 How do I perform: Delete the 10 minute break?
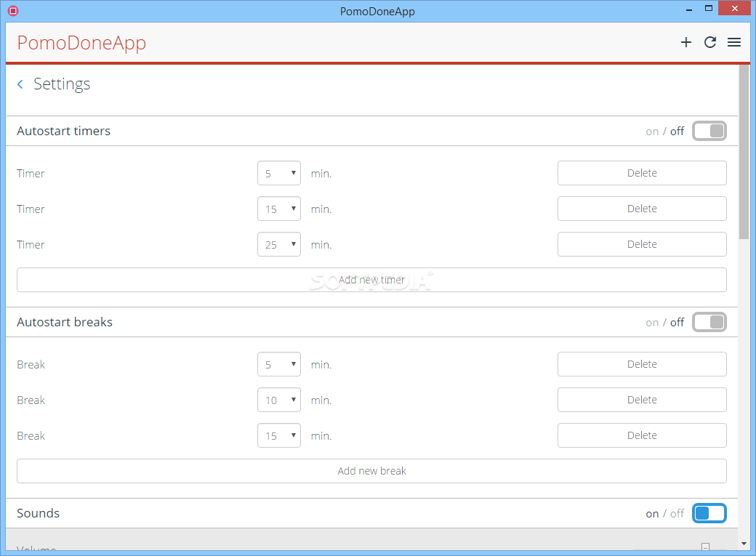642,400
